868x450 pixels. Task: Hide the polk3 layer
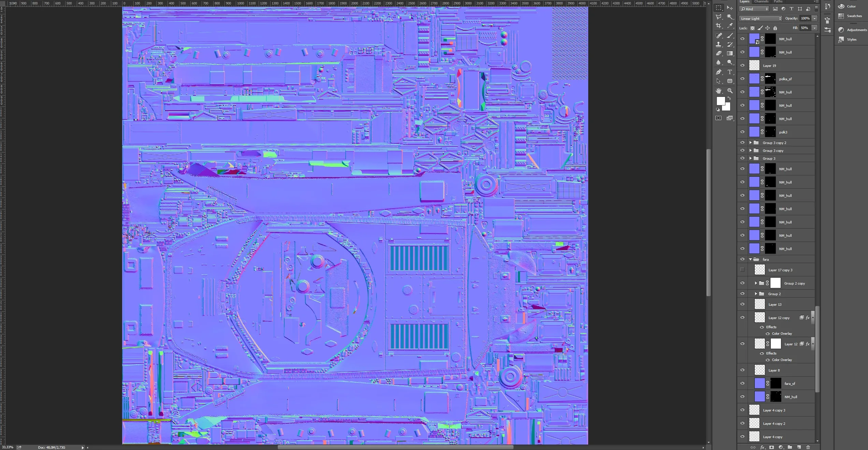pos(742,132)
